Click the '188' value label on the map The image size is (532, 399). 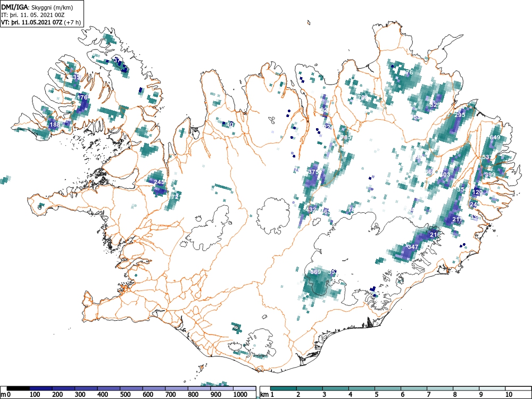(55, 124)
